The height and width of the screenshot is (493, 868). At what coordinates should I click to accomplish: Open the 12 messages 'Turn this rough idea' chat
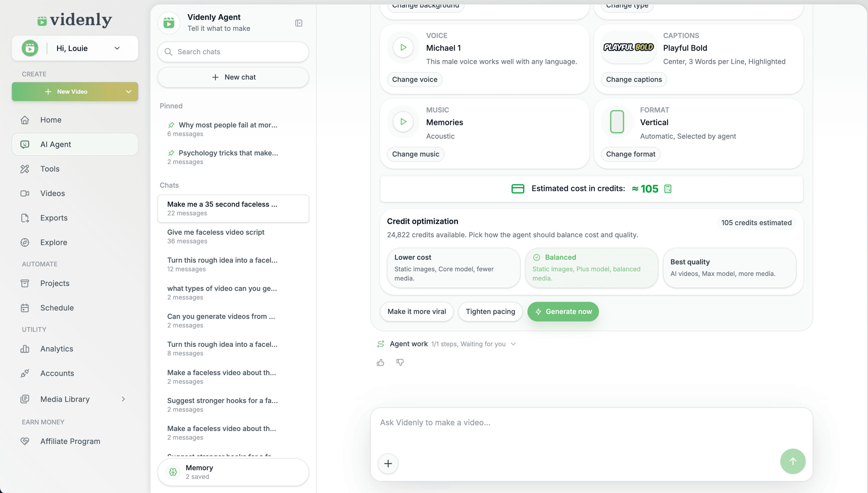pyautogui.click(x=233, y=264)
